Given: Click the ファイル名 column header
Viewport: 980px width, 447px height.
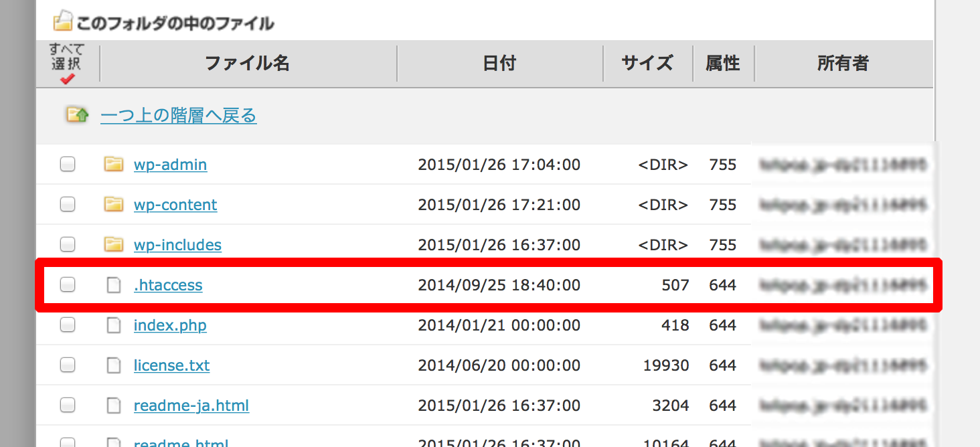Looking at the screenshot, I should [x=247, y=64].
